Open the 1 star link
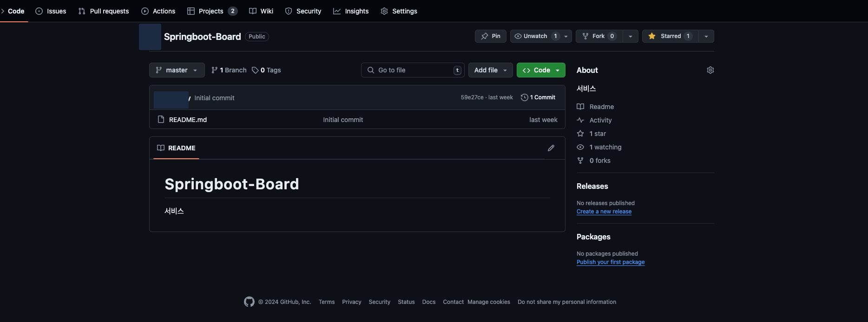The image size is (868, 322). (592, 134)
